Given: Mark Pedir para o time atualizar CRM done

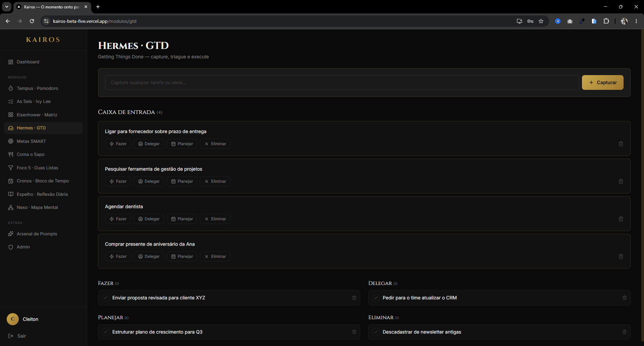Looking at the screenshot, I should pos(376,298).
